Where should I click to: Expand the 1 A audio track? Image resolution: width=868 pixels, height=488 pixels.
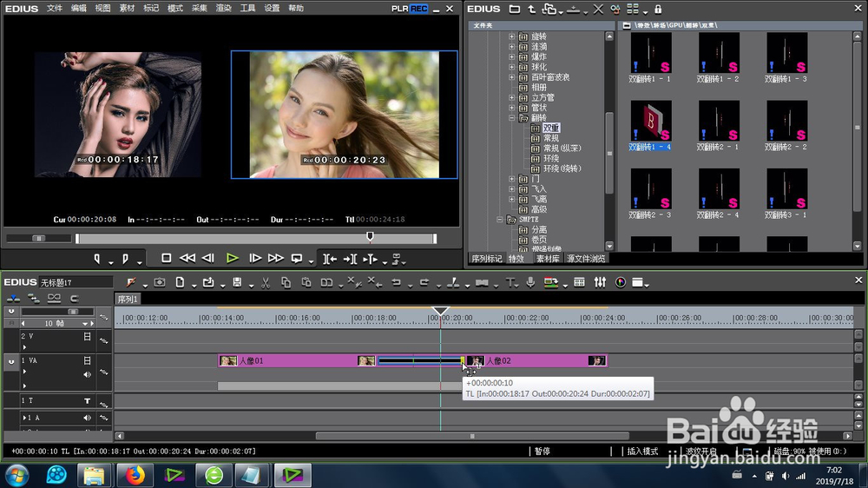point(25,418)
